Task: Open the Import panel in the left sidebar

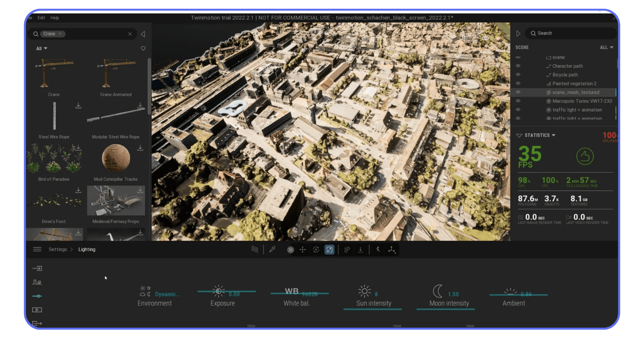Action: coord(37,268)
